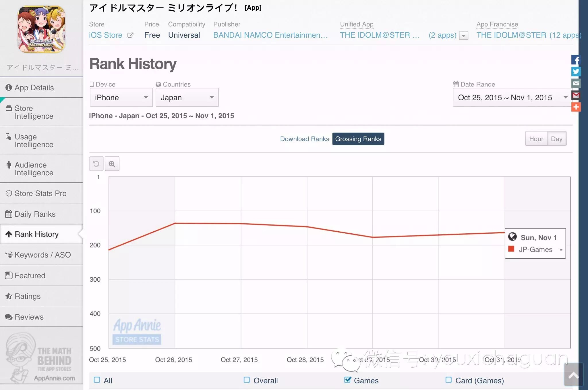
Task: Enable the All checkbox
Action: [97, 380]
